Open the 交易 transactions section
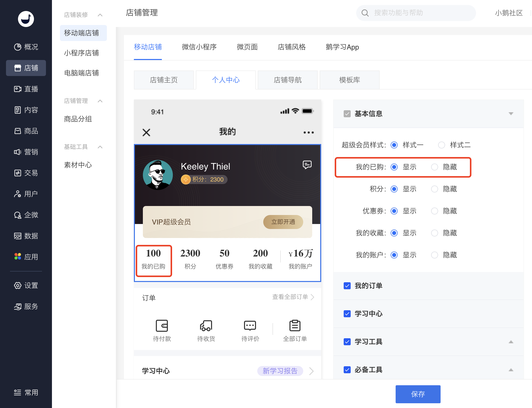 (x=26, y=173)
